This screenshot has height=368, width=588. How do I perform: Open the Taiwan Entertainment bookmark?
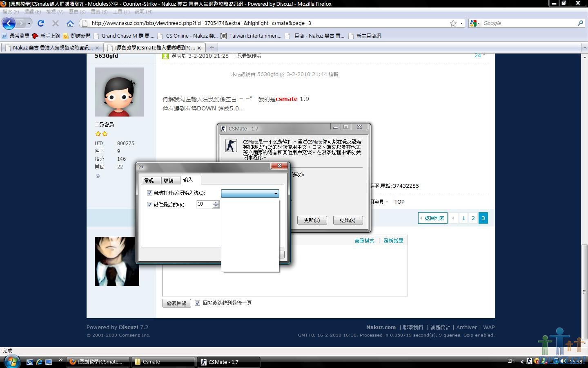252,36
